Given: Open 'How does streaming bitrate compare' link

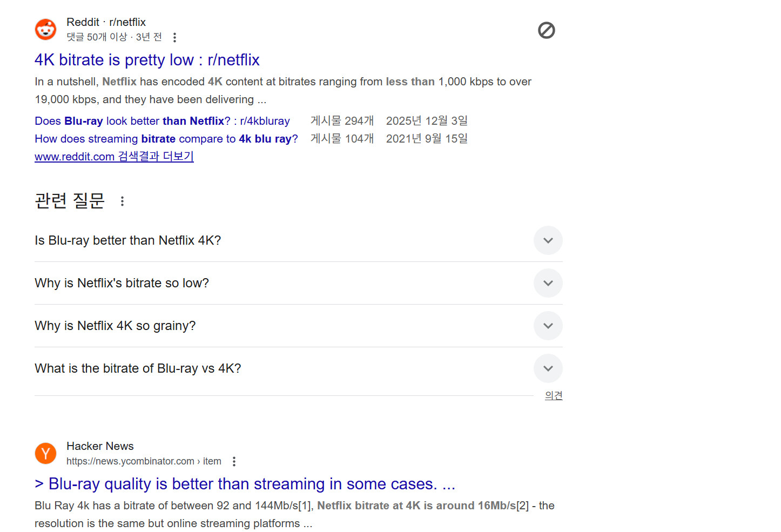Looking at the screenshot, I should (x=166, y=139).
